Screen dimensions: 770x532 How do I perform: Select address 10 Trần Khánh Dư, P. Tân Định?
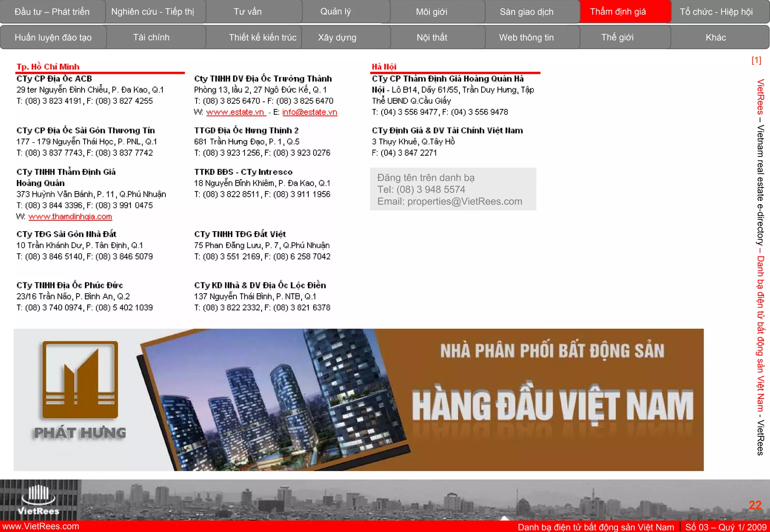[80, 246]
